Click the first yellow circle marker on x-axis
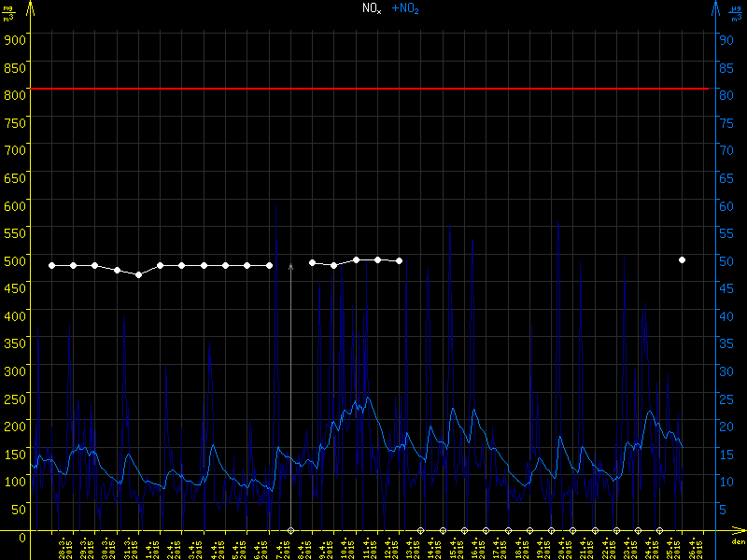Screen dimensions: 747x560 [420, 530]
